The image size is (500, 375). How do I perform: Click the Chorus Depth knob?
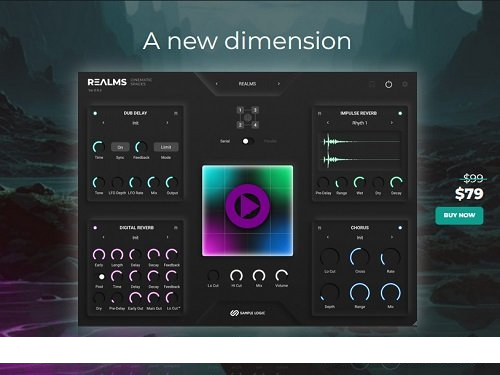click(329, 293)
